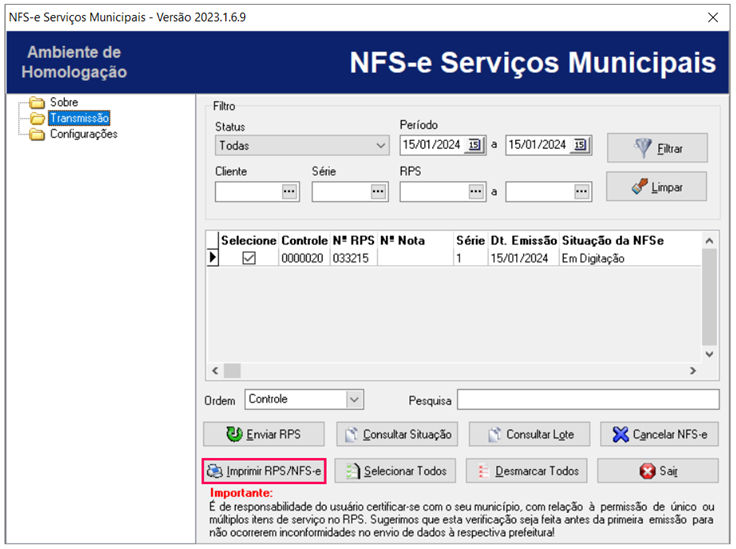736x549 pixels.
Task: Open Cliente lookup ellipsis button
Action: coord(290,192)
